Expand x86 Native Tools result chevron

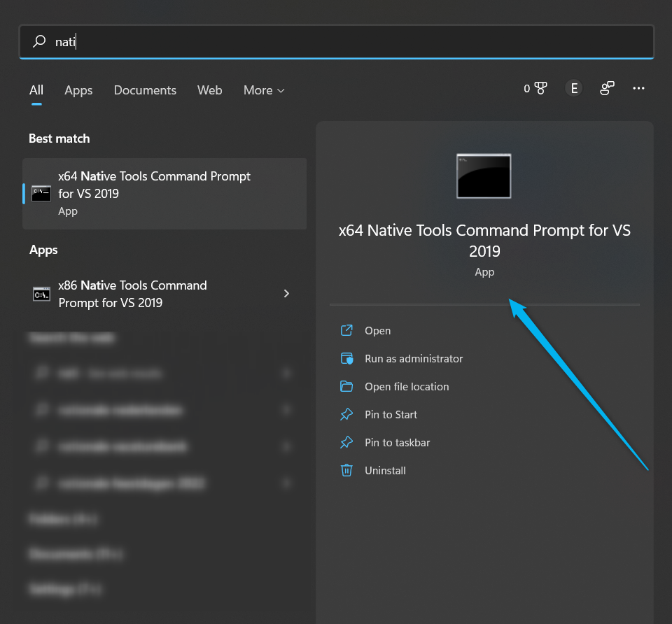click(x=286, y=293)
